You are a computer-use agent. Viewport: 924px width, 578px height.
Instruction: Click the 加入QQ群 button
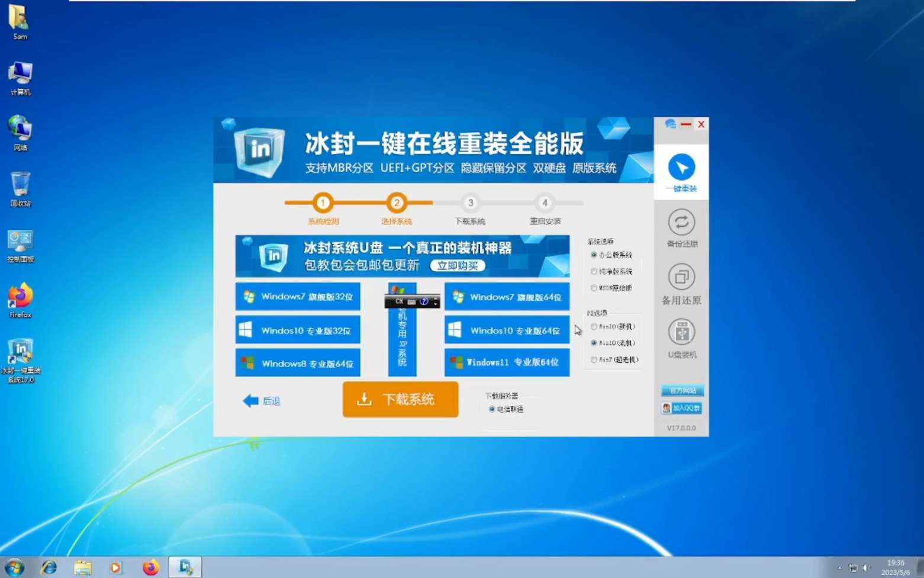pos(682,408)
